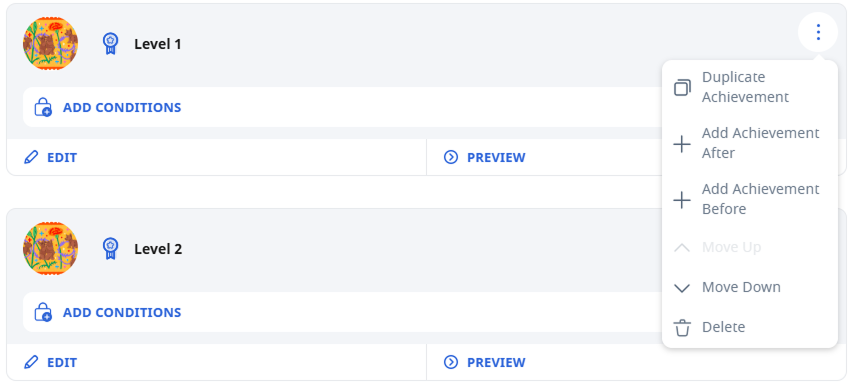Choose Add Achievement Before option
854x382 pixels.
click(749, 199)
